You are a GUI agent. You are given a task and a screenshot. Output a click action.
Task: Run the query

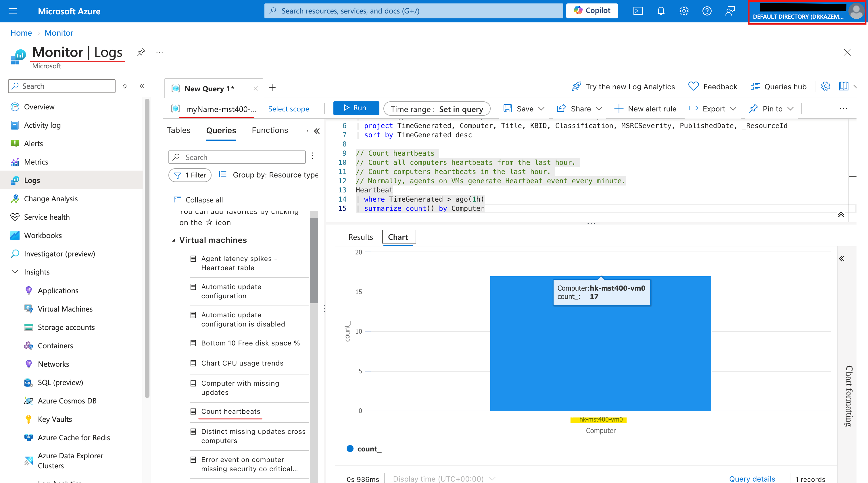pyautogui.click(x=356, y=108)
